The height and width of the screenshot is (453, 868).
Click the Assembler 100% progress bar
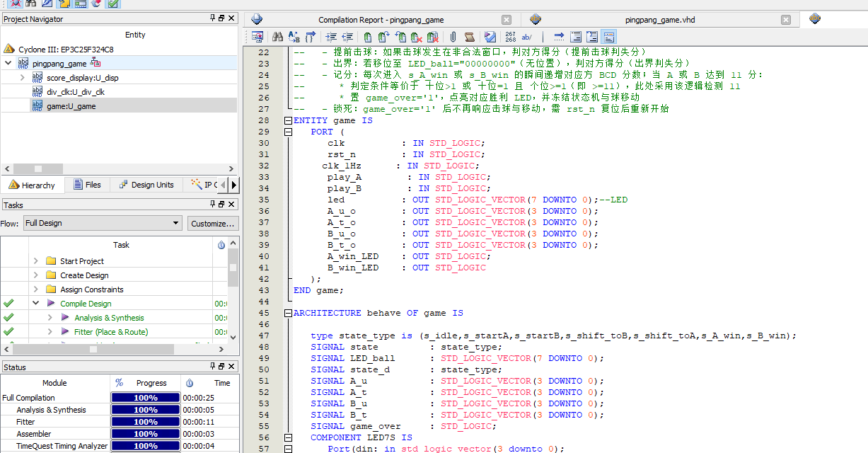[x=146, y=434]
